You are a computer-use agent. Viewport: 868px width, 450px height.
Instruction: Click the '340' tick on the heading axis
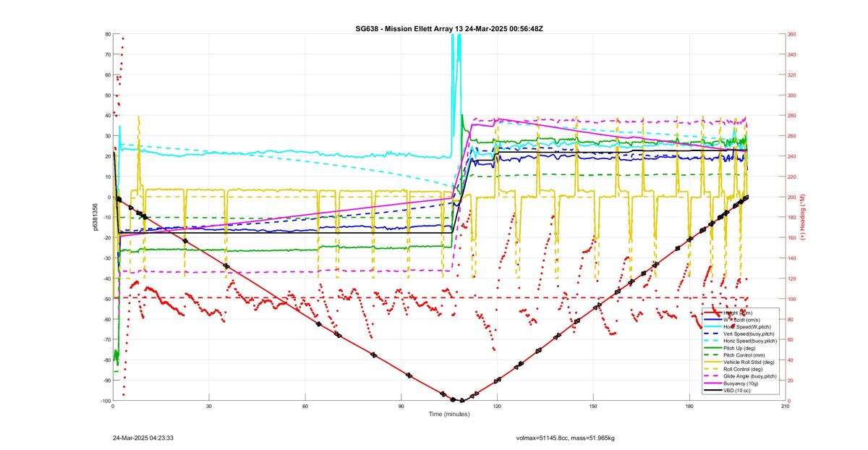[792, 54]
